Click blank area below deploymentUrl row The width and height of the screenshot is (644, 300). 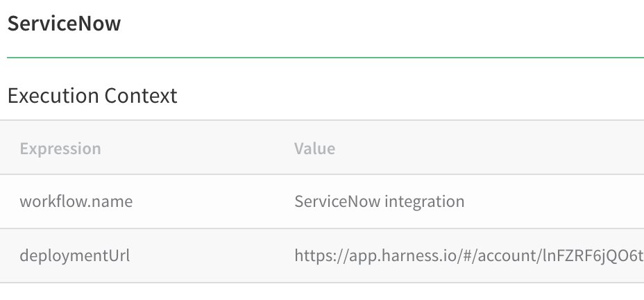[322, 292]
